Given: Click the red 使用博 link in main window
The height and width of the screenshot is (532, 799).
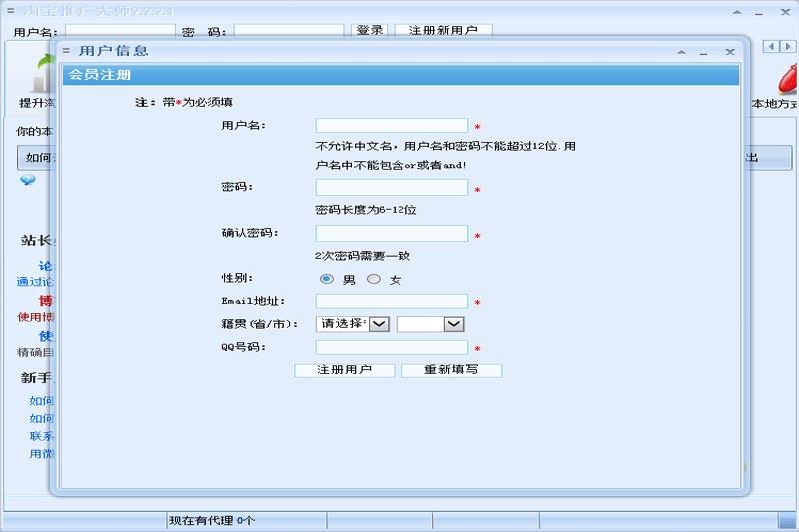Looking at the screenshot, I should (35, 317).
